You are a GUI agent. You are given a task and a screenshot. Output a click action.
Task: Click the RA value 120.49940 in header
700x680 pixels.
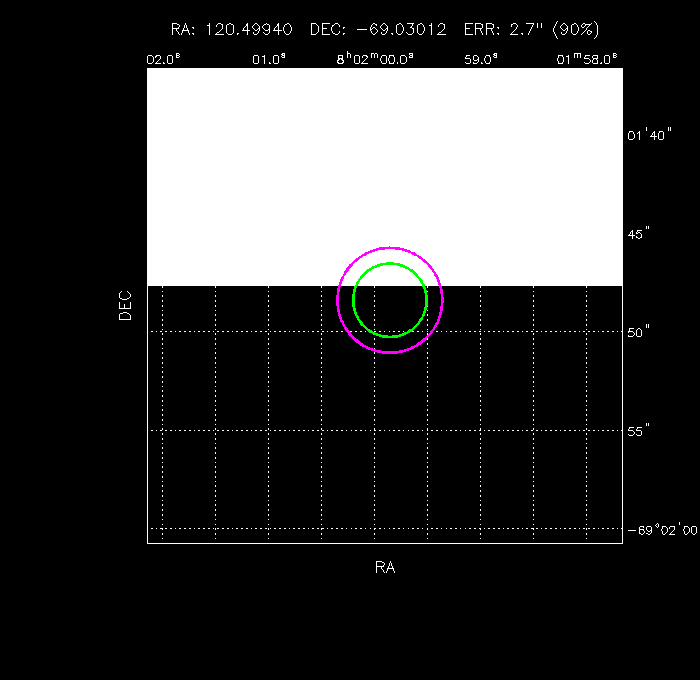point(249,30)
